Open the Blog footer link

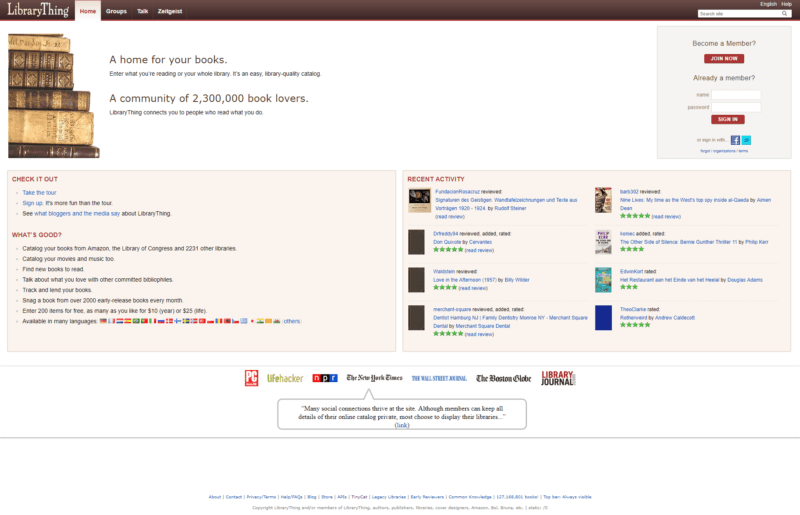point(312,497)
